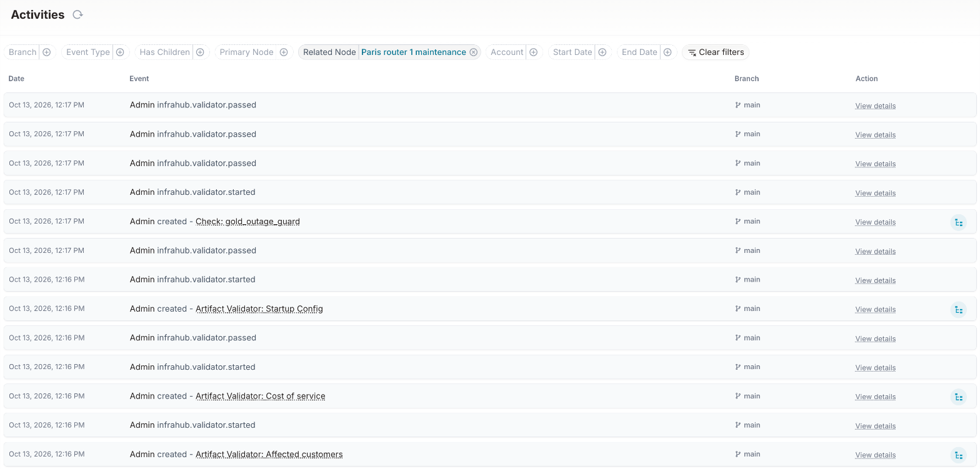This screenshot has width=980, height=469.
Task: Click the date of the gold_outage_guard row
Action: click(46, 222)
